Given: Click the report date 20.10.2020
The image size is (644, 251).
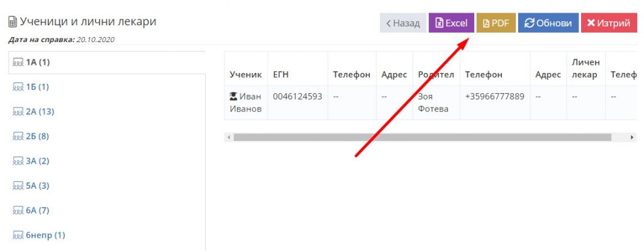Looking at the screenshot, I should pyautogui.click(x=96, y=40).
